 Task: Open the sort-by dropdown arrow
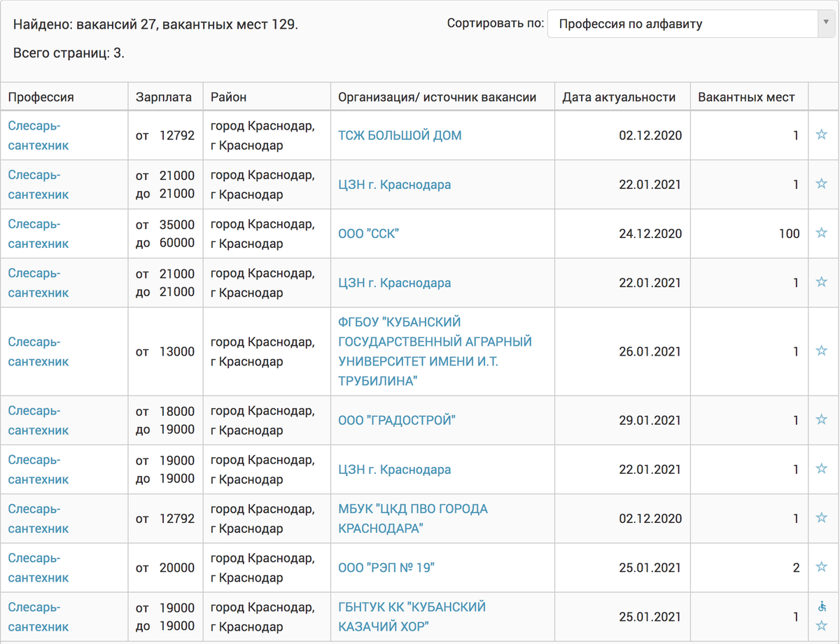coord(826,23)
